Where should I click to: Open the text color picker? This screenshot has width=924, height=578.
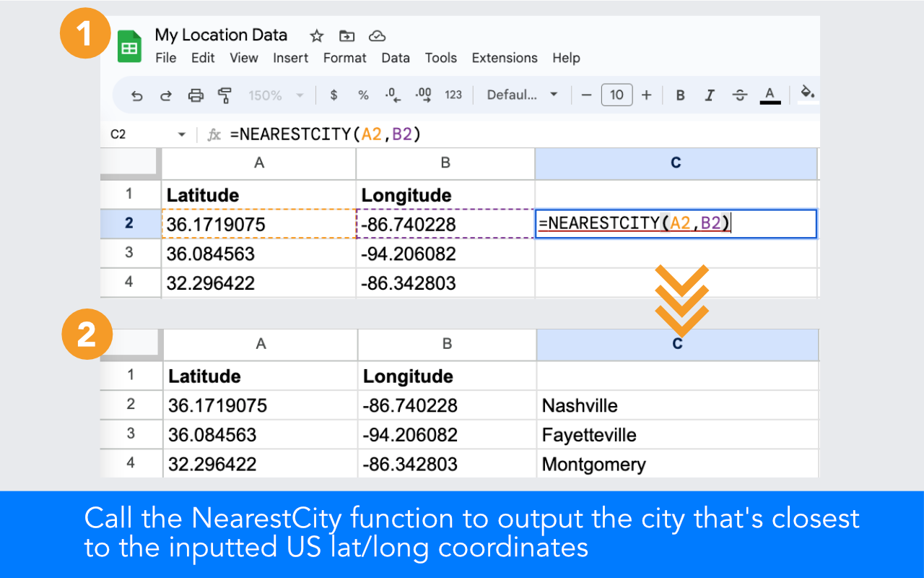click(x=770, y=95)
